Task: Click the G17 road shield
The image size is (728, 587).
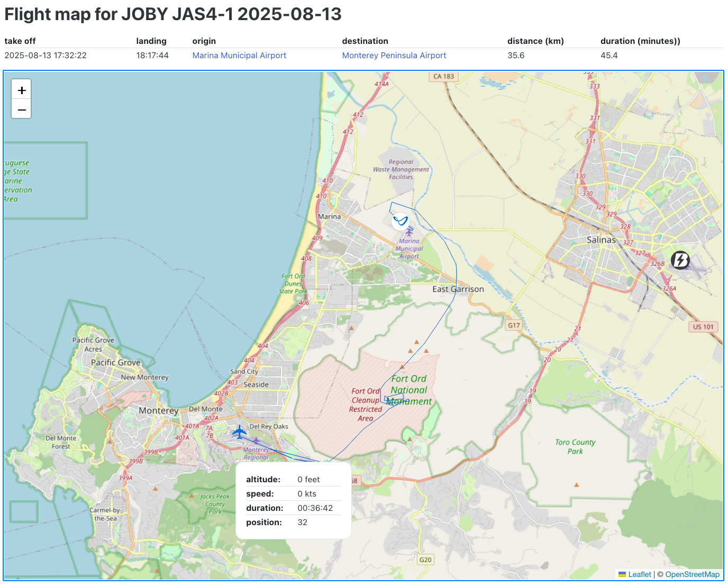Action: pyautogui.click(x=514, y=325)
